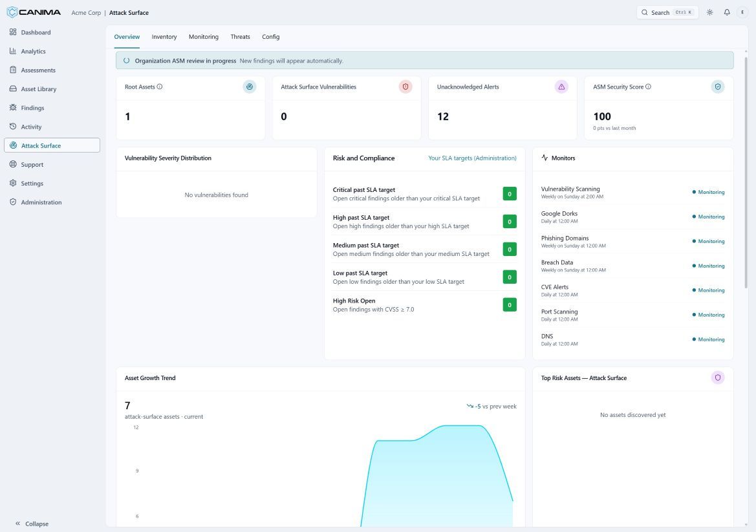Viewport: 756px width, 532px height.
Task: Click Monitoring status for Google Dorks
Action: pos(708,217)
